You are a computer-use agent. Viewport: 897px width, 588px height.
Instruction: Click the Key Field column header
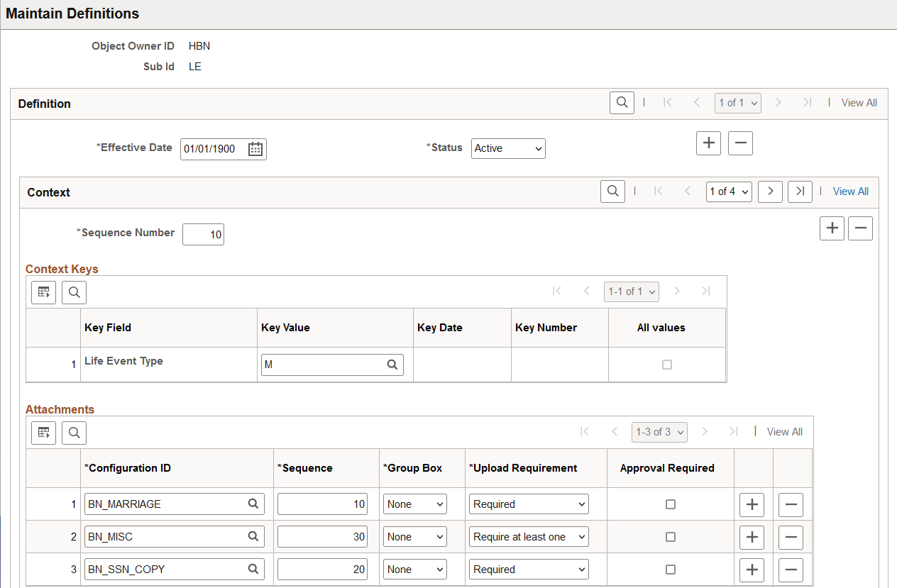[108, 328]
